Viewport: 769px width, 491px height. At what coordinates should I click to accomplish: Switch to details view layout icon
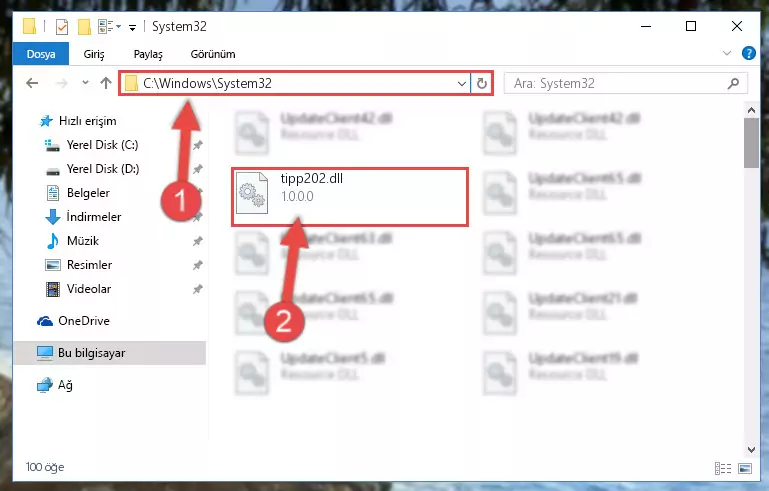pos(723,468)
